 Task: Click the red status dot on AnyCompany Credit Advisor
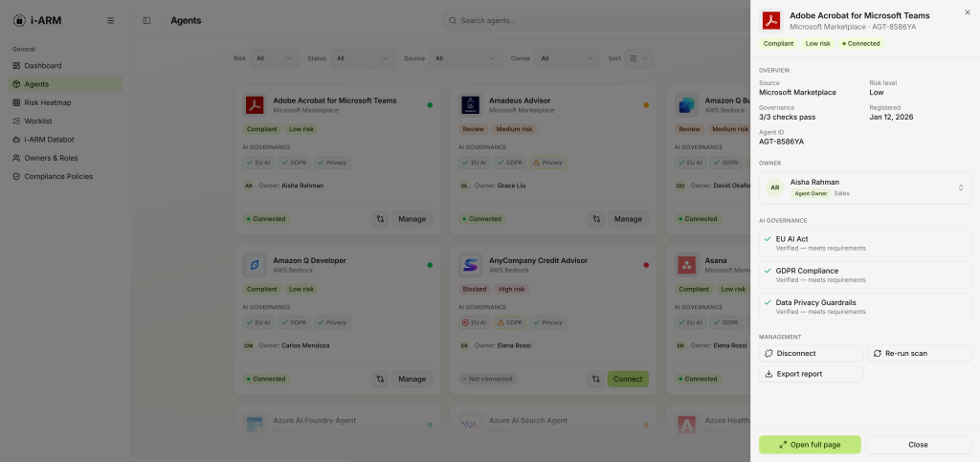tap(646, 265)
